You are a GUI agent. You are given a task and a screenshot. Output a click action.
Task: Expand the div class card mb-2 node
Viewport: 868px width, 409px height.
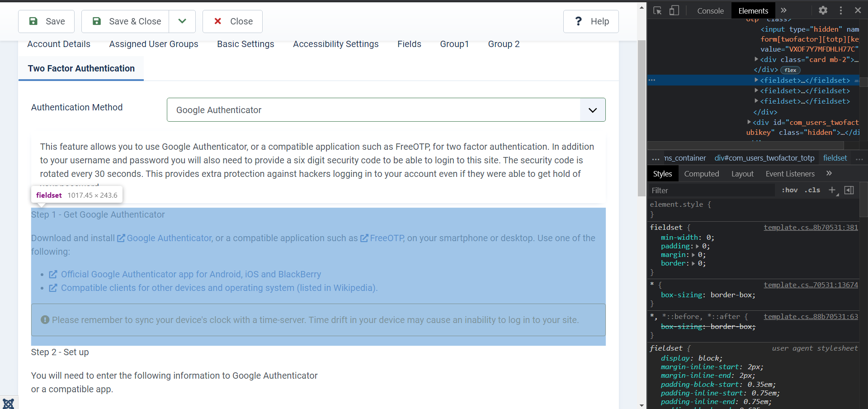click(756, 59)
